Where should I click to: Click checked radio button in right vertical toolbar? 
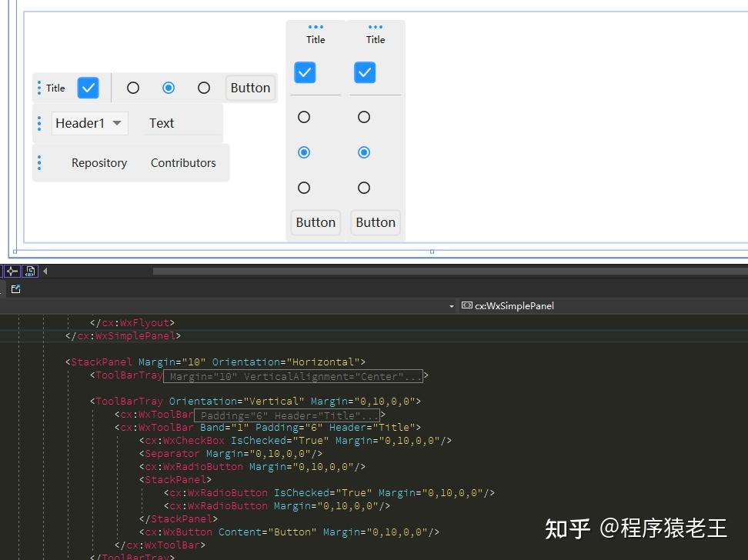[364, 152]
